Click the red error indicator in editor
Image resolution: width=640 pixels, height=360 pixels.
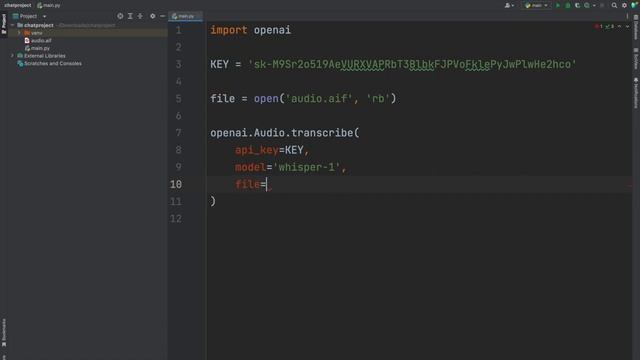click(x=599, y=27)
